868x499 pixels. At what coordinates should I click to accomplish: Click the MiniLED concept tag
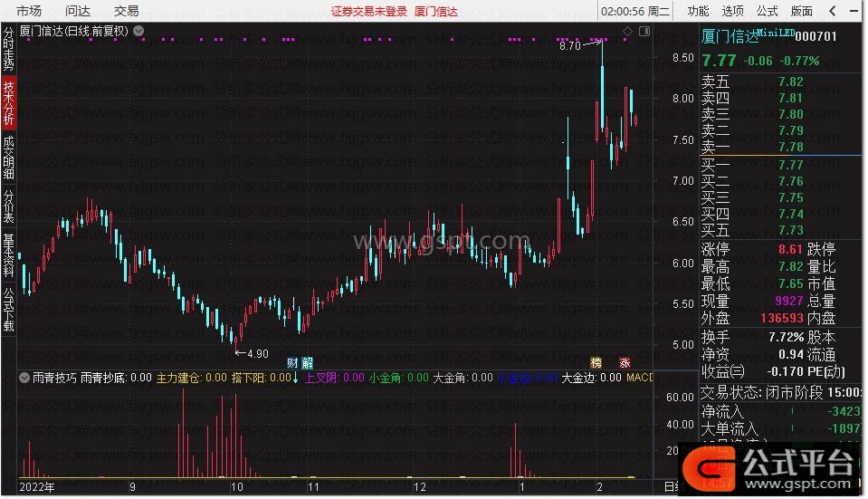pos(776,33)
